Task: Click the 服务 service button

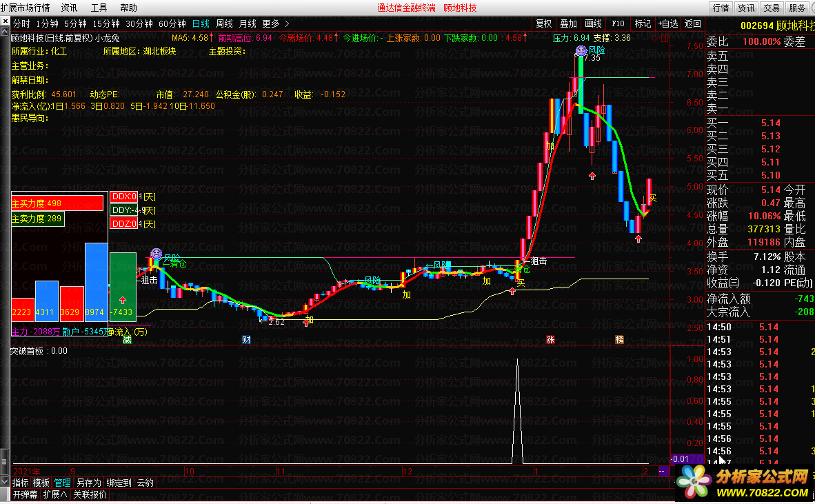Action: click(797, 8)
